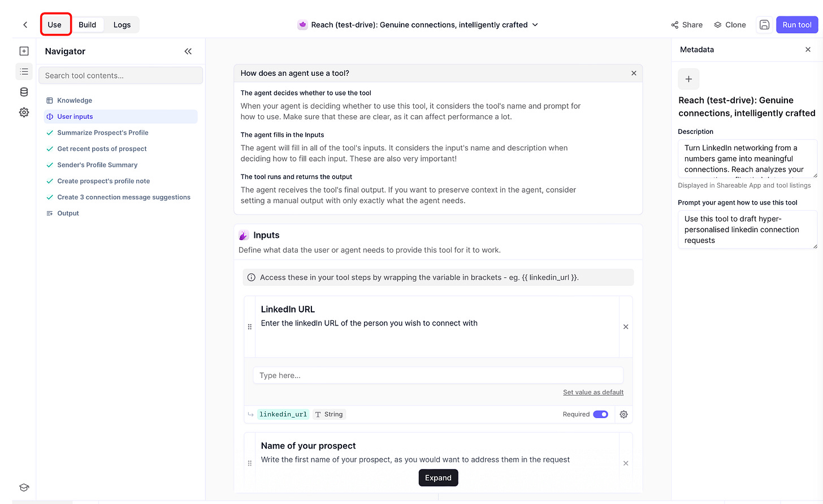
Task: Click the Expand button
Action: tap(438, 478)
